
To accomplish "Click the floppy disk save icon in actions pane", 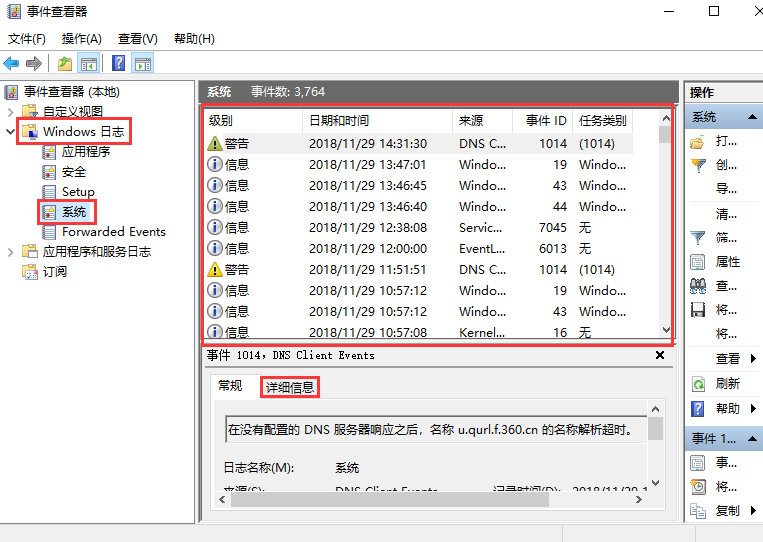I will point(698,310).
